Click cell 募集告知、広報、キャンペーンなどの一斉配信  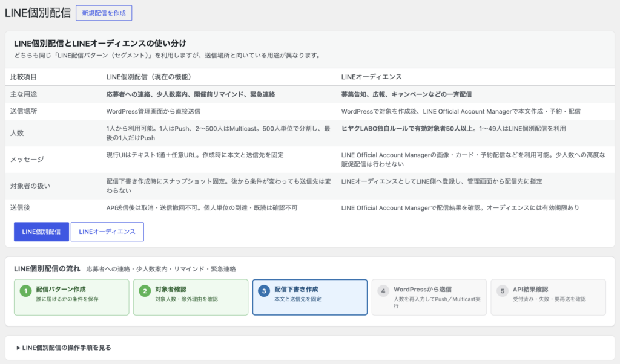tap(406, 94)
